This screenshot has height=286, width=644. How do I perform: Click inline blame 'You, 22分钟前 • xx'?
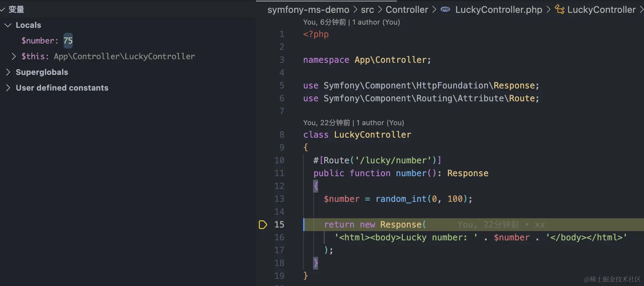point(501,225)
